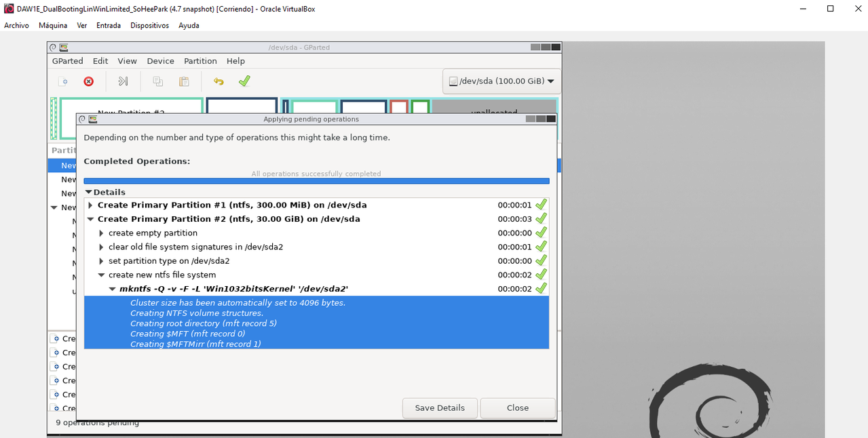Collapse the Details section
This screenshot has width=868, height=438.
[x=88, y=192]
